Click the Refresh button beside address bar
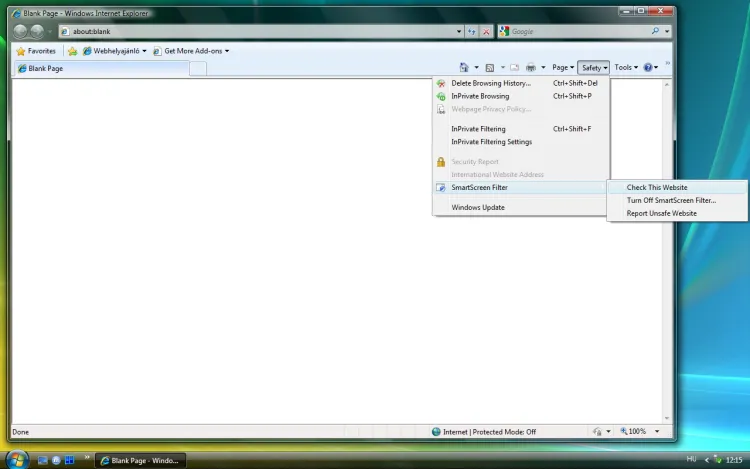Image resolution: width=750 pixels, height=469 pixels. click(x=473, y=31)
